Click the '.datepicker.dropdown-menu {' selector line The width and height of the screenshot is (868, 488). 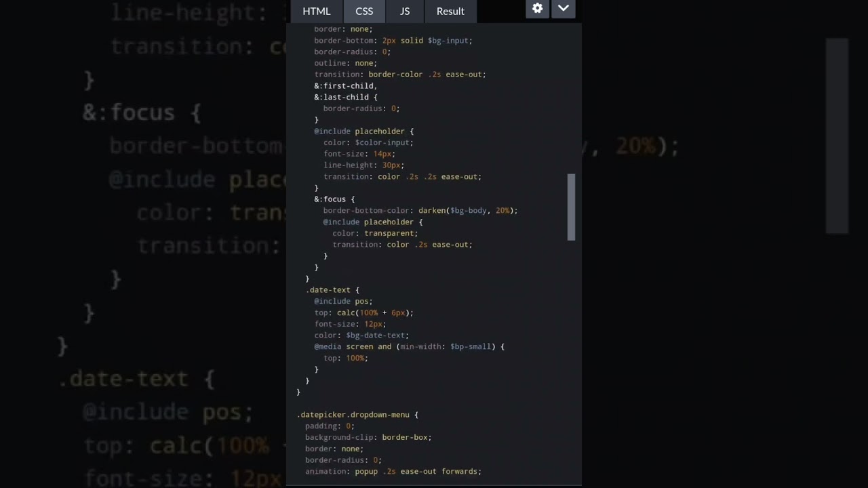357,414
